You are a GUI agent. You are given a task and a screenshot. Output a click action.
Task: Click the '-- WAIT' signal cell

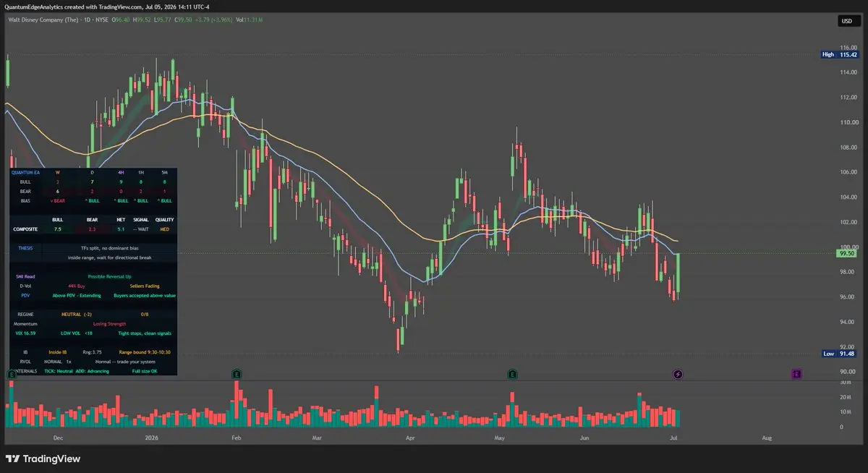141,229
